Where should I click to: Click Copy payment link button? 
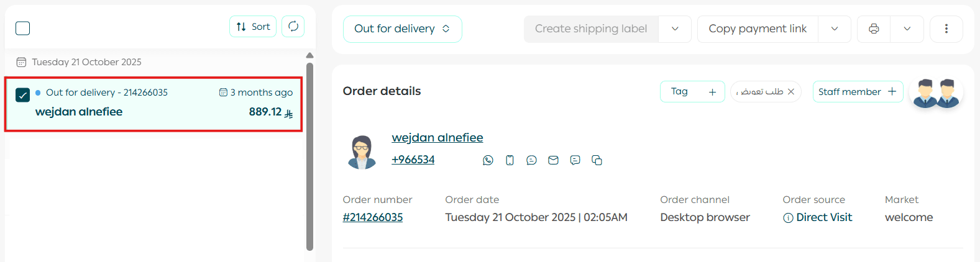click(758, 29)
